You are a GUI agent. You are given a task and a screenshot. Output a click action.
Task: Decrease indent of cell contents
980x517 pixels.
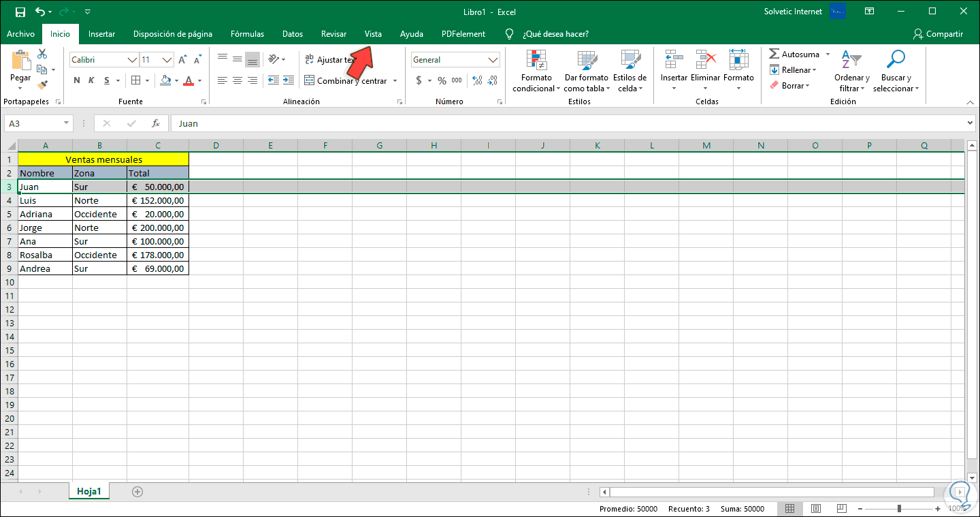(x=273, y=80)
